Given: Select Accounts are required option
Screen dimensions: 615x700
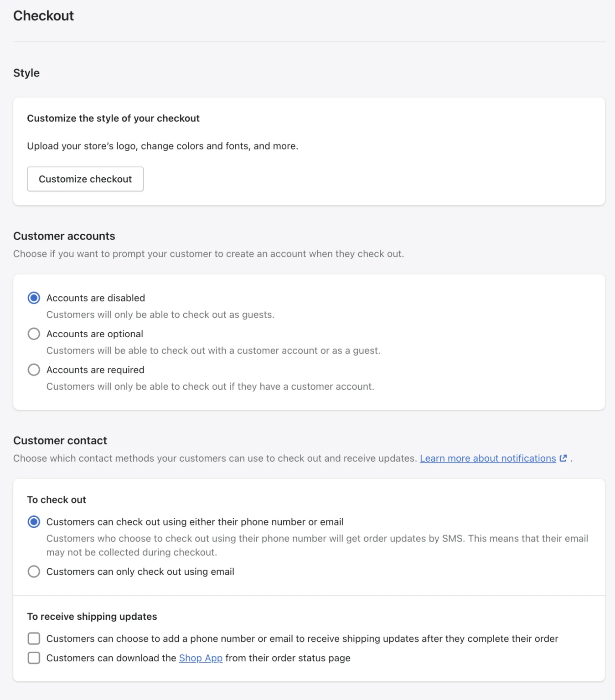Looking at the screenshot, I should coord(34,370).
